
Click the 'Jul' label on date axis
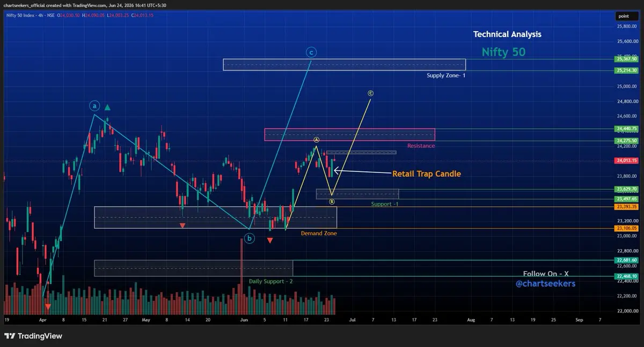point(353,320)
